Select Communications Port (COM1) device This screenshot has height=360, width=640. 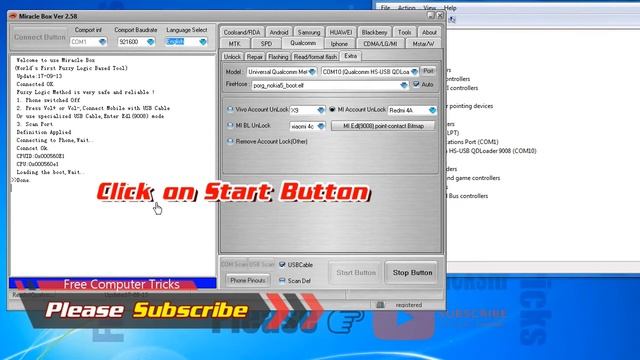tap(473, 142)
